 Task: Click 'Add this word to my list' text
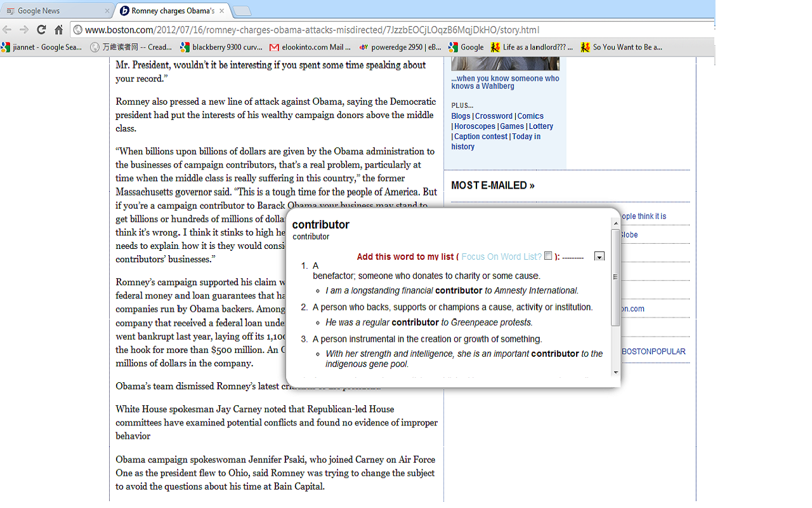pyautogui.click(x=405, y=257)
